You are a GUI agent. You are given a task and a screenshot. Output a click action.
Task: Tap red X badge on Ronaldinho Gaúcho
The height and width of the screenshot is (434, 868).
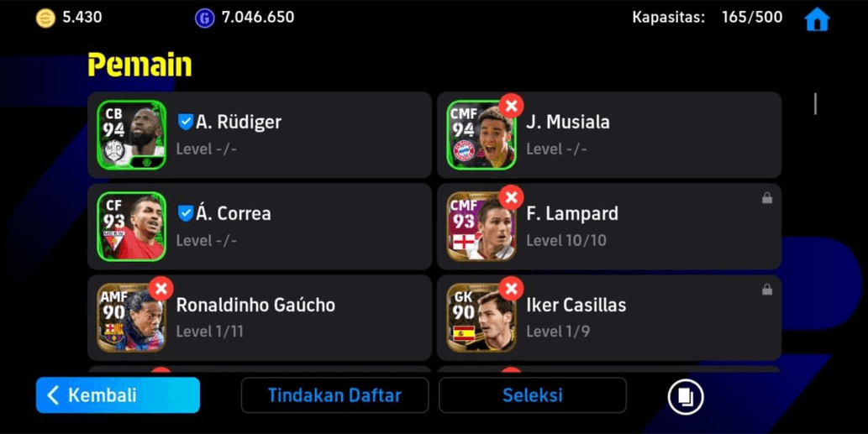[x=161, y=289]
